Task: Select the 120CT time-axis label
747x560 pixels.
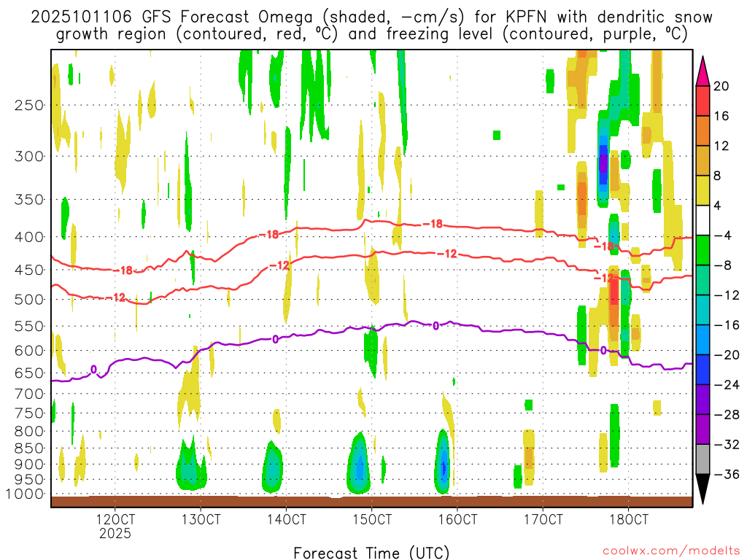Action: tap(115, 519)
